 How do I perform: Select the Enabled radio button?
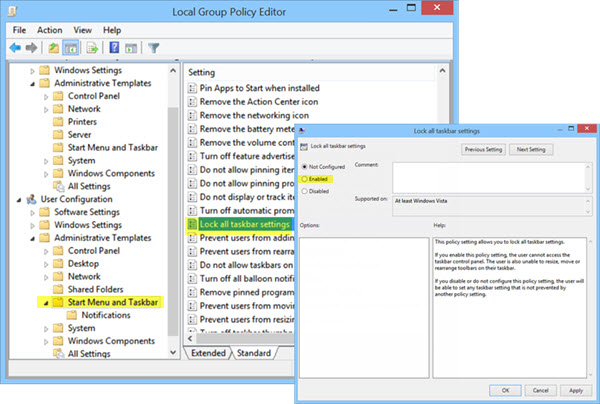pyautogui.click(x=305, y=179)
